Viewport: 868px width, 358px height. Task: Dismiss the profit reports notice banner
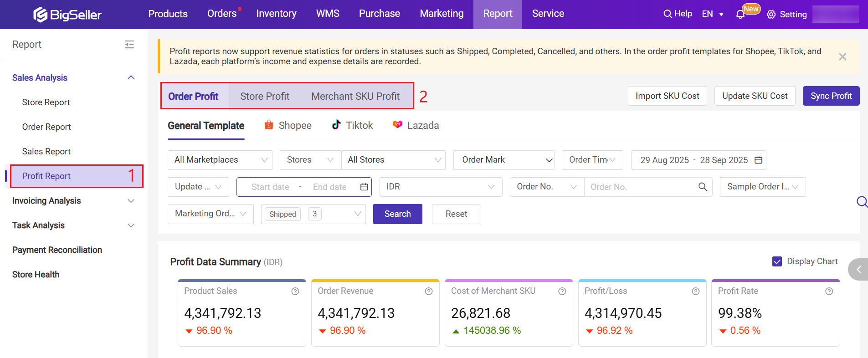842,56
